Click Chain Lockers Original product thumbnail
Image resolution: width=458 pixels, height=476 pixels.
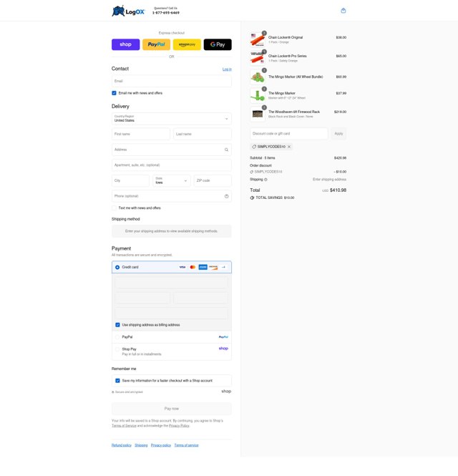pos(258,39)
